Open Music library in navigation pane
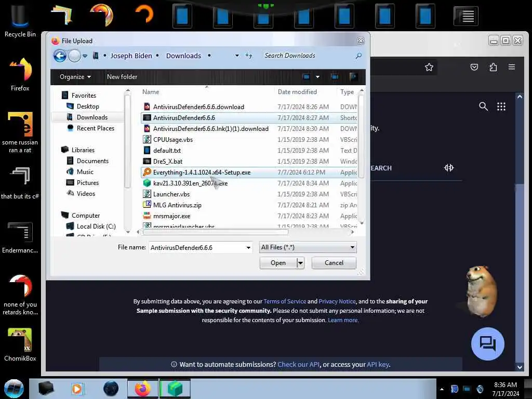The height and width of the screenshot is (399, 532). pos(85,171)
